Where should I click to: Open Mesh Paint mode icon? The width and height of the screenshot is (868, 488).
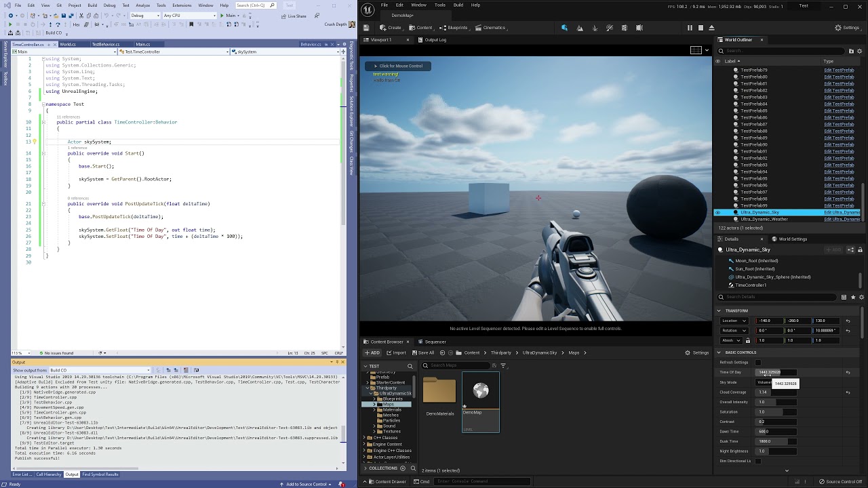tap(610, 28)
